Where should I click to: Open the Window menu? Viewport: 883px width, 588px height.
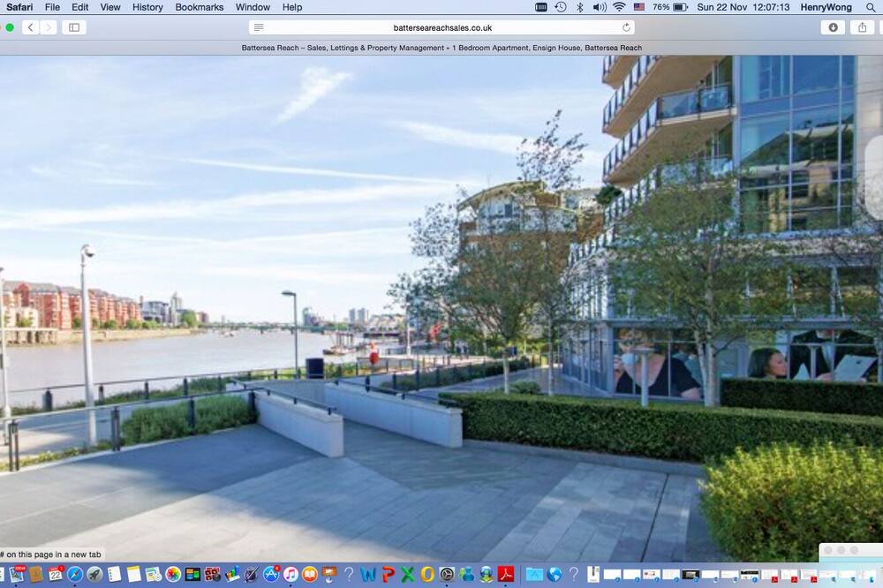coord(253,7)
